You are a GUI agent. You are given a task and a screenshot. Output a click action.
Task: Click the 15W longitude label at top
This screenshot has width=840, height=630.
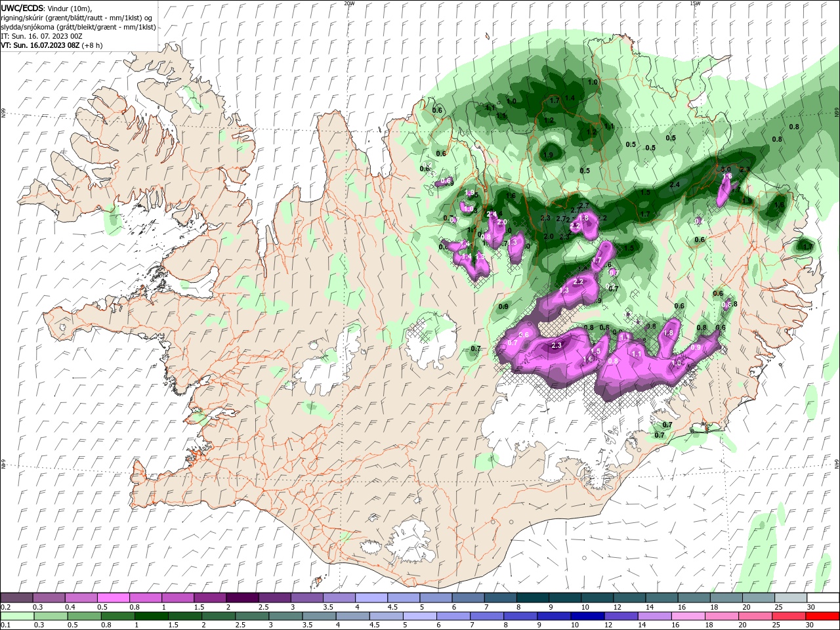pyautogui.click(x=695, y=3)
